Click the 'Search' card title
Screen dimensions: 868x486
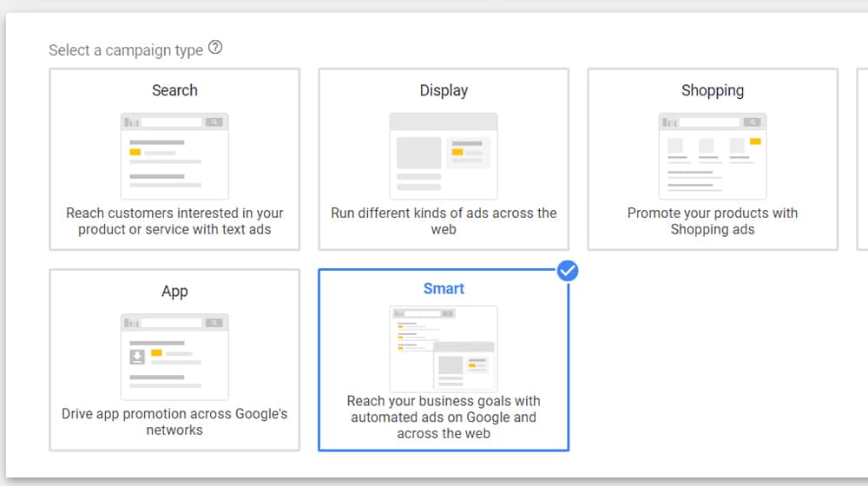(x=174, y=90)
